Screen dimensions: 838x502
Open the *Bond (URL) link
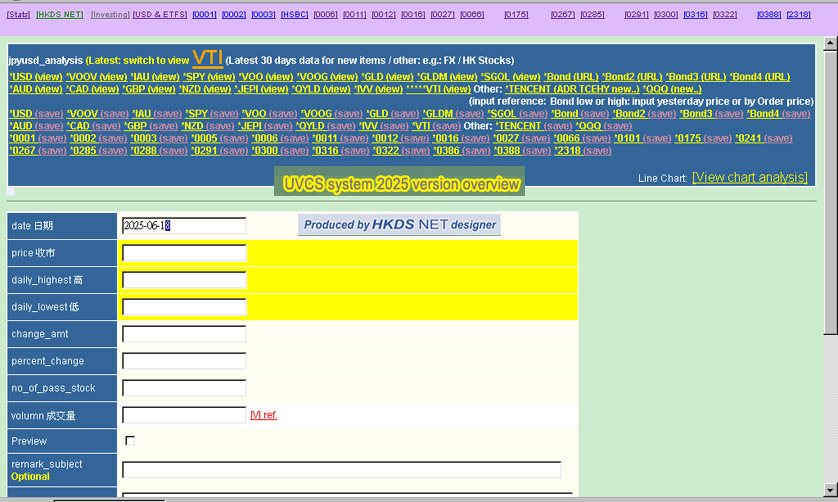[x=571, y=77]
